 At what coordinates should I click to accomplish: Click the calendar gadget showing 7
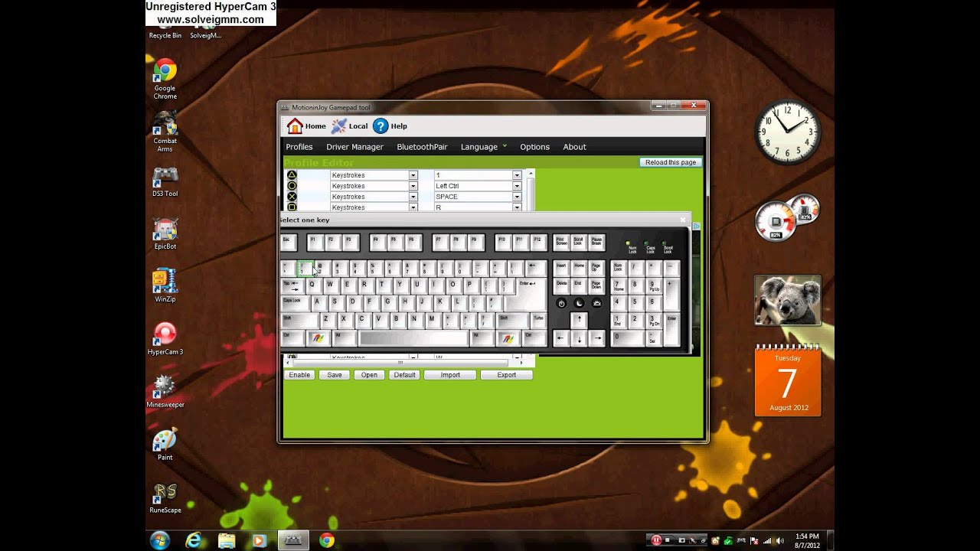coord(787,383)
